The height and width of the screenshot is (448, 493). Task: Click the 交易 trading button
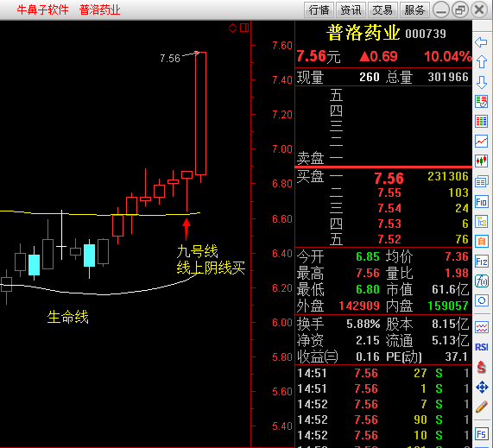click(382, 10)
